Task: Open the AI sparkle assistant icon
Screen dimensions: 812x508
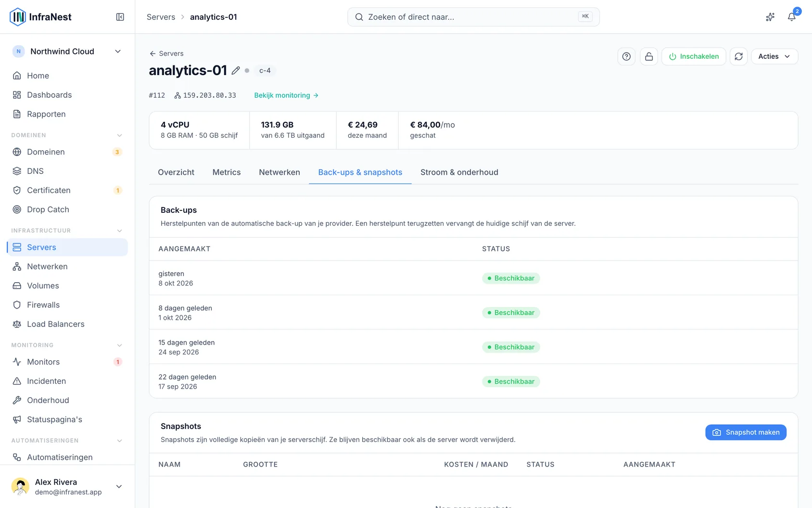Action: point(770,17)
